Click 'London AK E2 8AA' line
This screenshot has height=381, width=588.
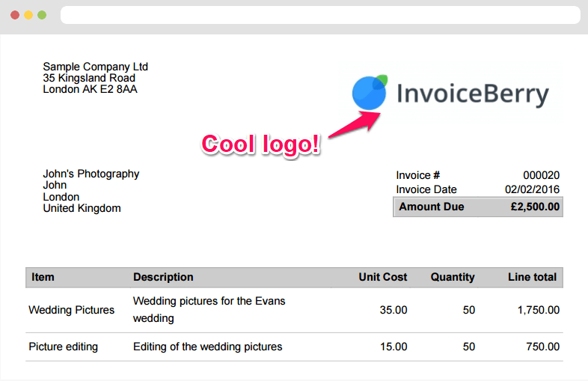90,89
